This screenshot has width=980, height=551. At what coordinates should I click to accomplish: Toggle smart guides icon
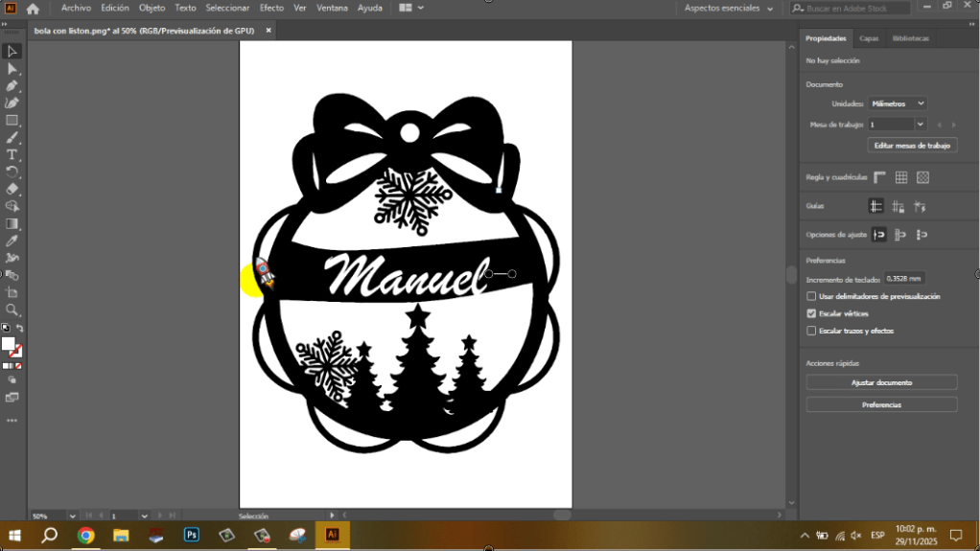(x=920, y=206)
